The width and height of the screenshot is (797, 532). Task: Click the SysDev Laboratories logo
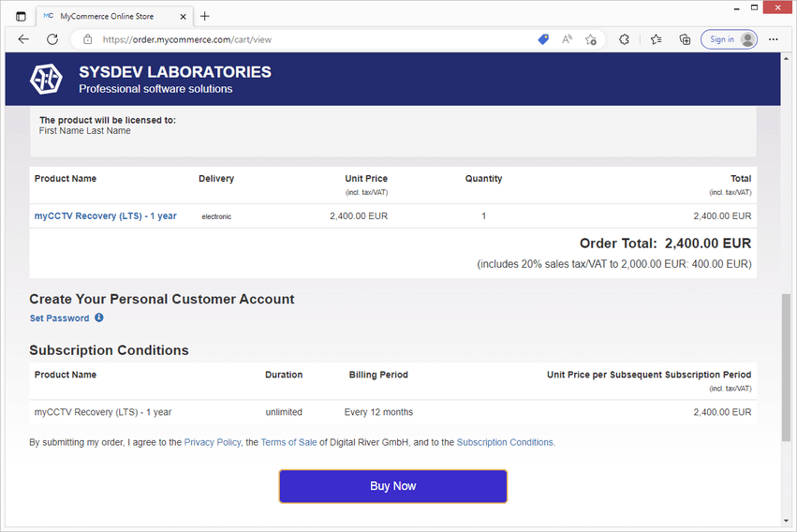click(x=46, y=80)
